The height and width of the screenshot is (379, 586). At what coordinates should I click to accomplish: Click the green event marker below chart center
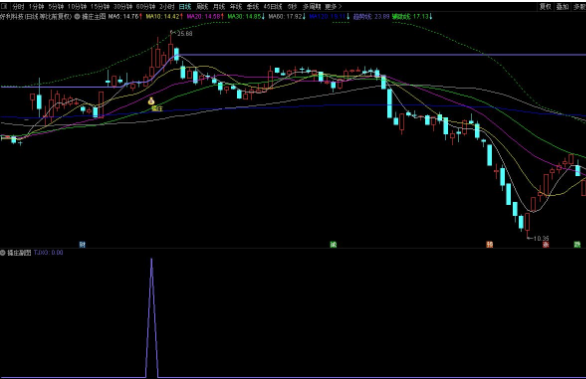(333, 244)
